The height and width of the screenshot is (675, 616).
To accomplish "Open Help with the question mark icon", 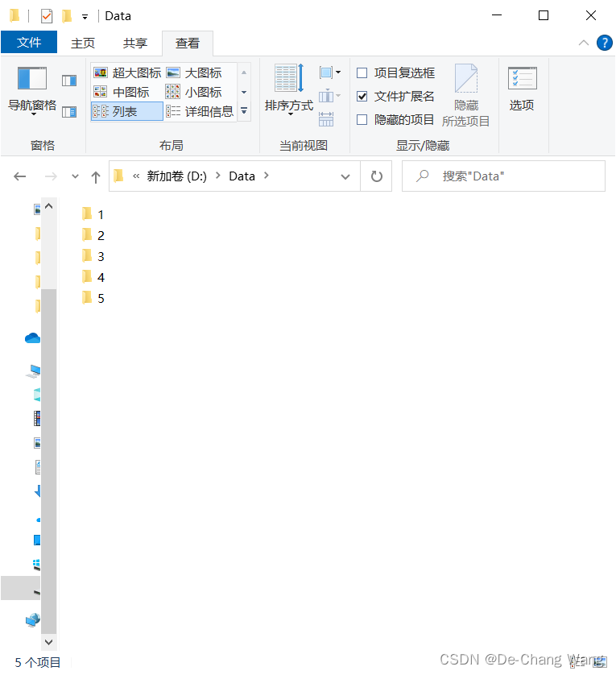I will coord(605,43).
